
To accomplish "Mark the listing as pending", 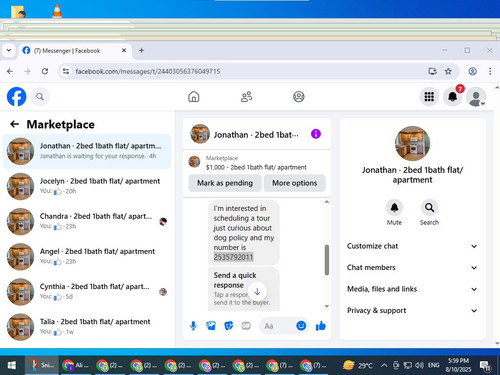I will click(x=225, y=183).
